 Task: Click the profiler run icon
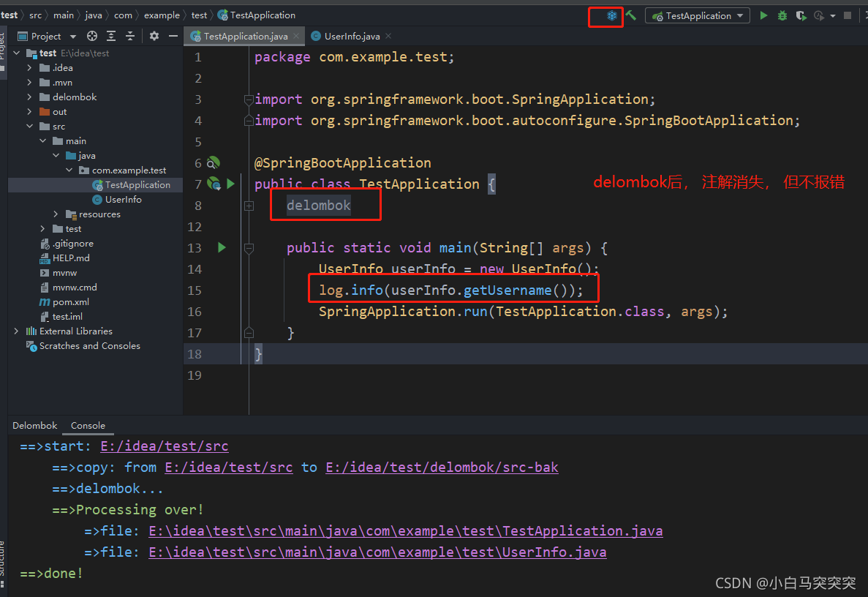(819, 15)
